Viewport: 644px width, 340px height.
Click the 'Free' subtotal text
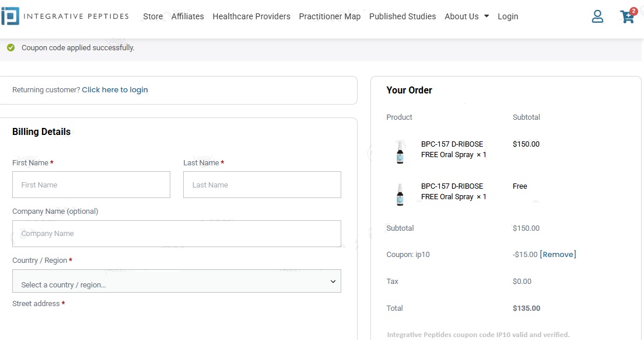point(520,186)
